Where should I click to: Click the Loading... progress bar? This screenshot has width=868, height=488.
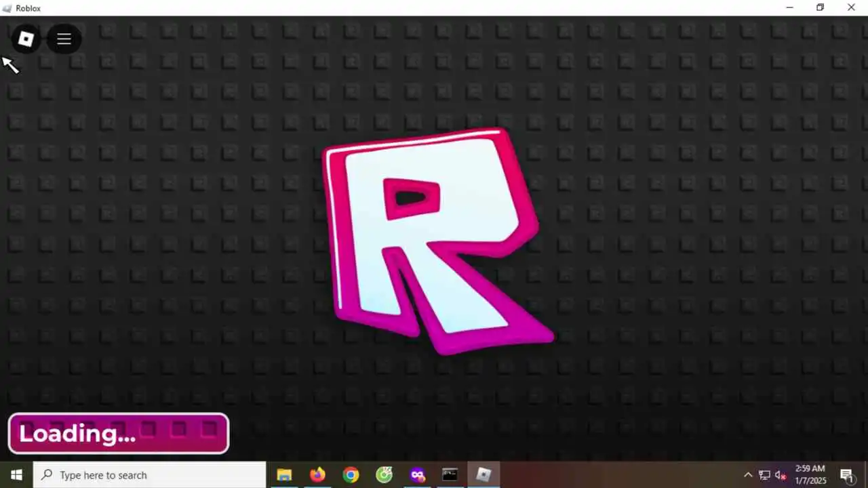119,434
